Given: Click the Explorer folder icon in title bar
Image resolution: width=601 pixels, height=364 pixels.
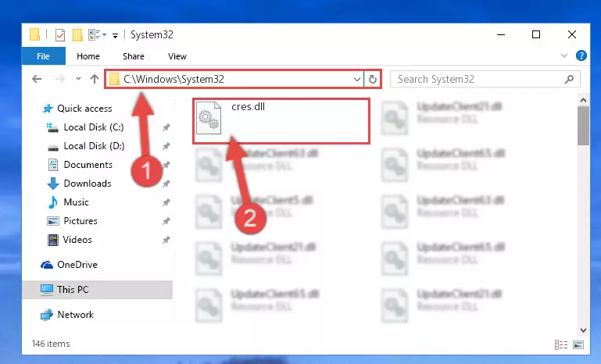Looking at the screenshot, I should click(34, 34).
